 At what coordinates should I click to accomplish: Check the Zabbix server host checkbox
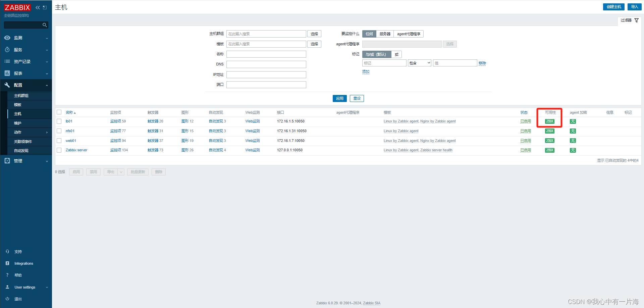(59, 150)
